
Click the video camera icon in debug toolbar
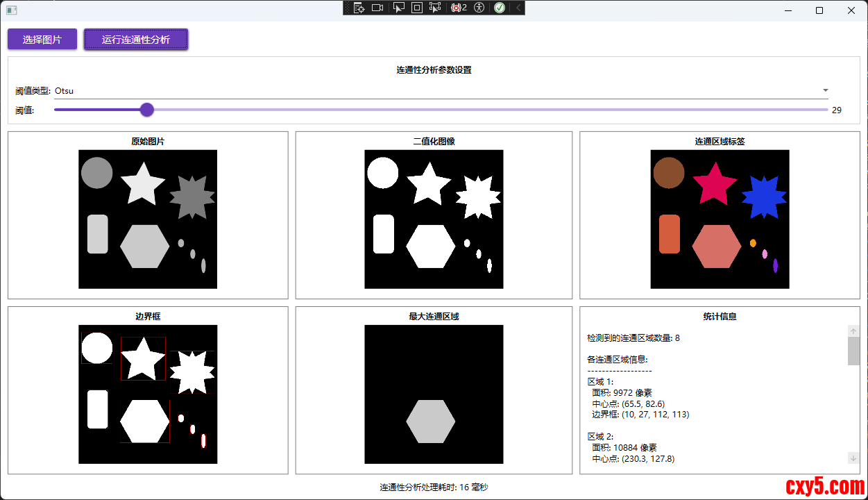[377, 8]
